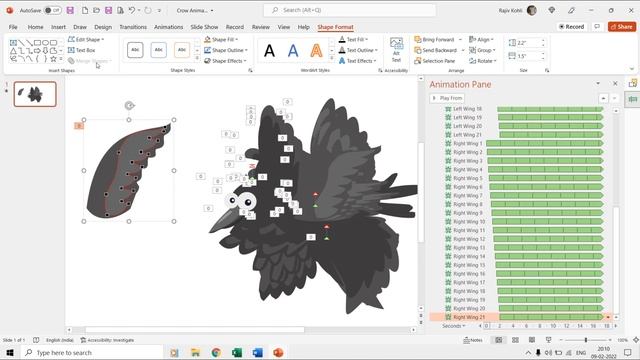Screen dimensions: 640x360
Task: Click the Pen/ink icon in title bar
Action: [571, 10]
